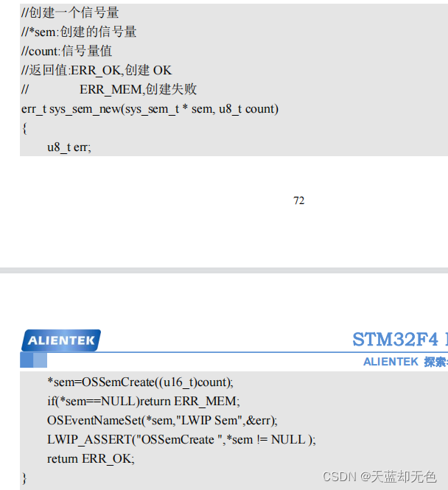Click the LWIP_ASSERT statement line
Image resolution: width=448 pixels, height=490 pixels.
[181, 440]
